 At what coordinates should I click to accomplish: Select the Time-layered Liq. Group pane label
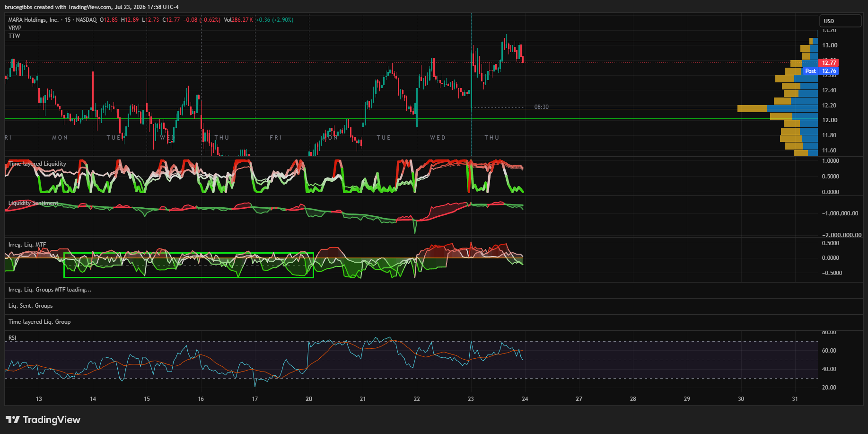coord(39,322)
